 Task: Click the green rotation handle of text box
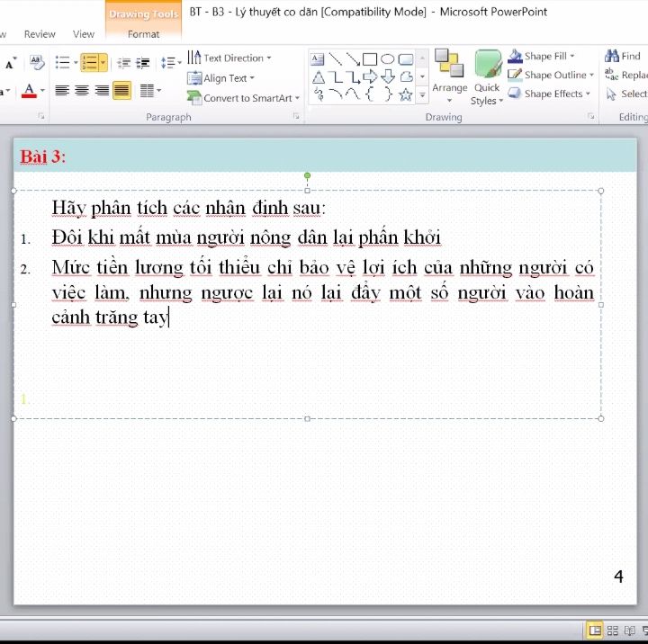coord(308,175)
